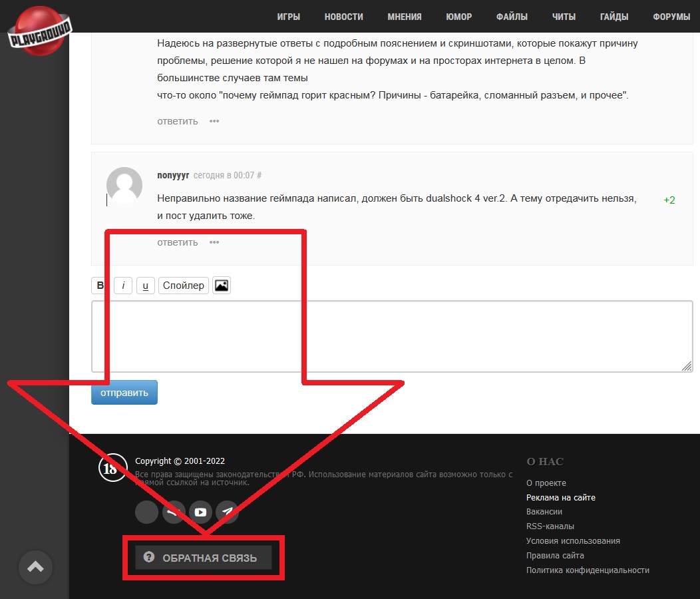Focus the comment text area

point(392,336)
